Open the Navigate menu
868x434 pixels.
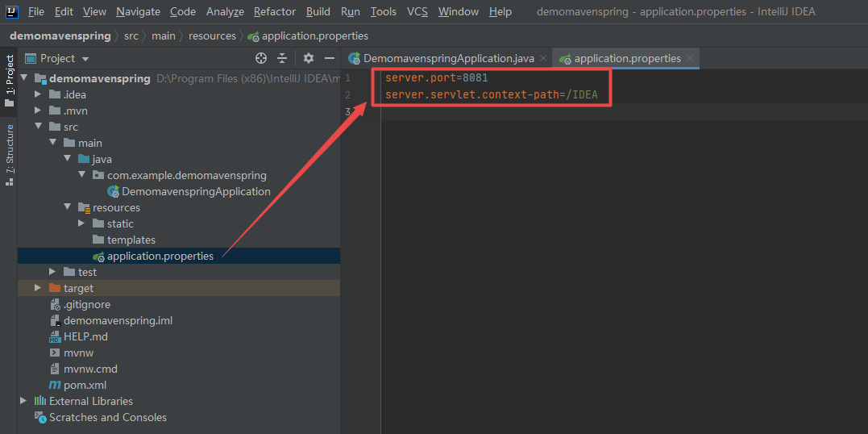point(139,11)
